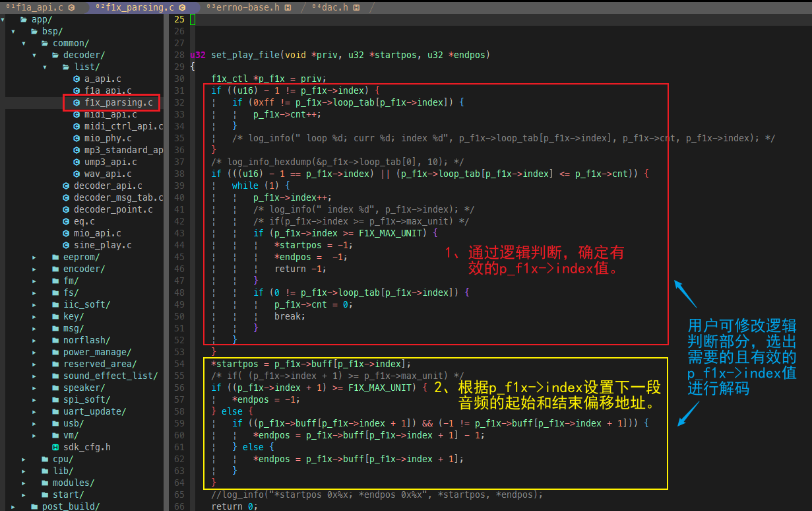812x511 pixels.
Task: Click line number 28 in the gutter
Action: coord(179,55)
